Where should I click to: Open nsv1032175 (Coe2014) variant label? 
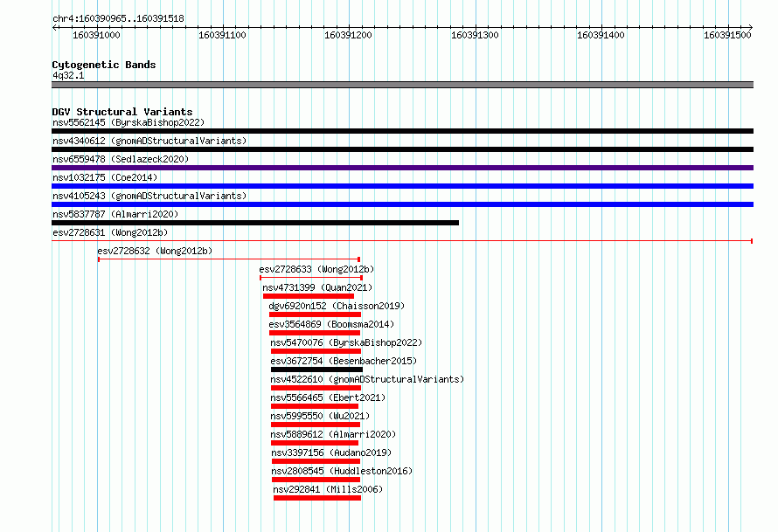pyautogui.click(x=105, y=177)
